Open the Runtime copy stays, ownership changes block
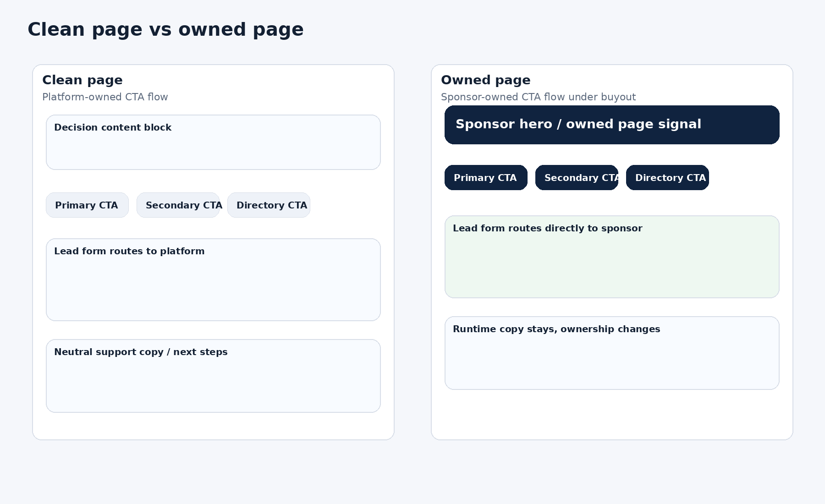This screenshot has height=504, width=825. pos(612,353)
